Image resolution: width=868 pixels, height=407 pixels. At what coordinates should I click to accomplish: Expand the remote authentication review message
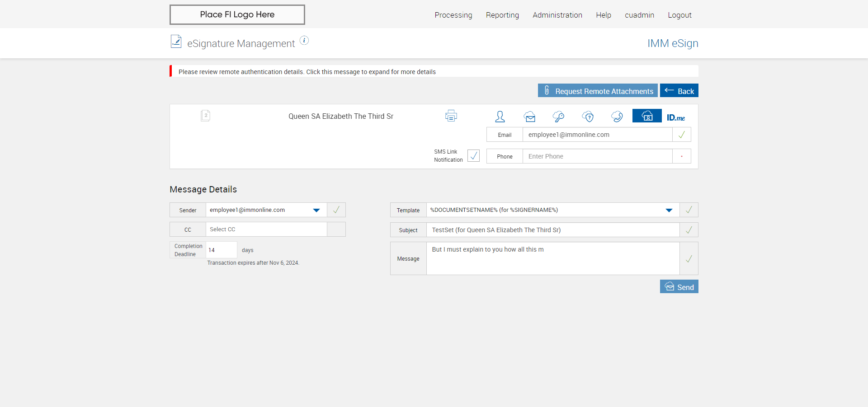pos(307,72)
